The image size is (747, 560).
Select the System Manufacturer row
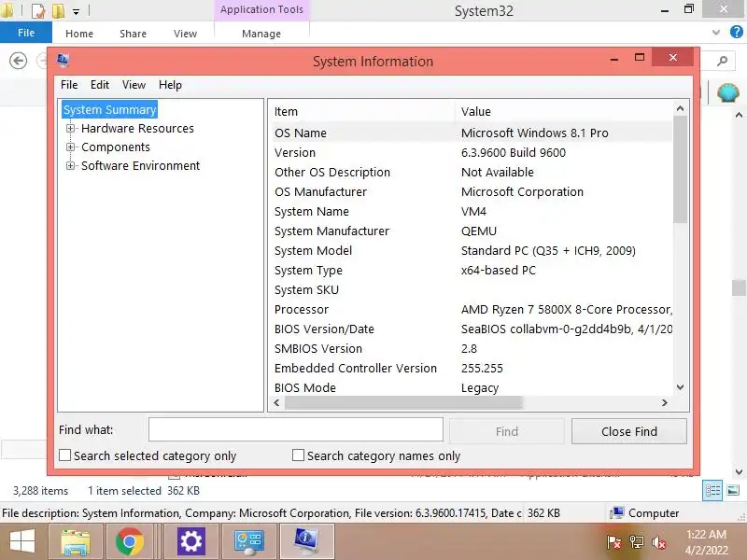click(472, 231)
